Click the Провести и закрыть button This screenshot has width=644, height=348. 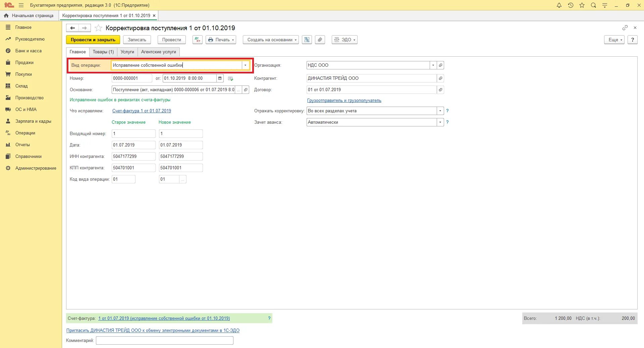click(x=93, y=40)
